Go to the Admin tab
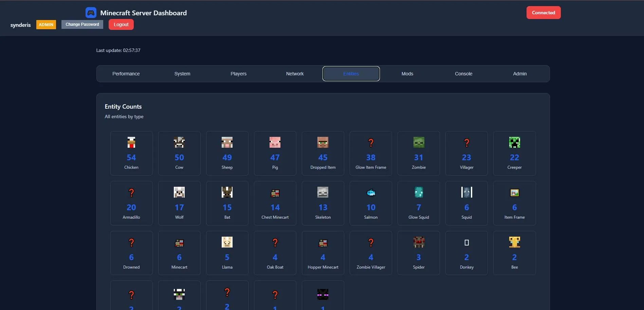 coord(520,74)
